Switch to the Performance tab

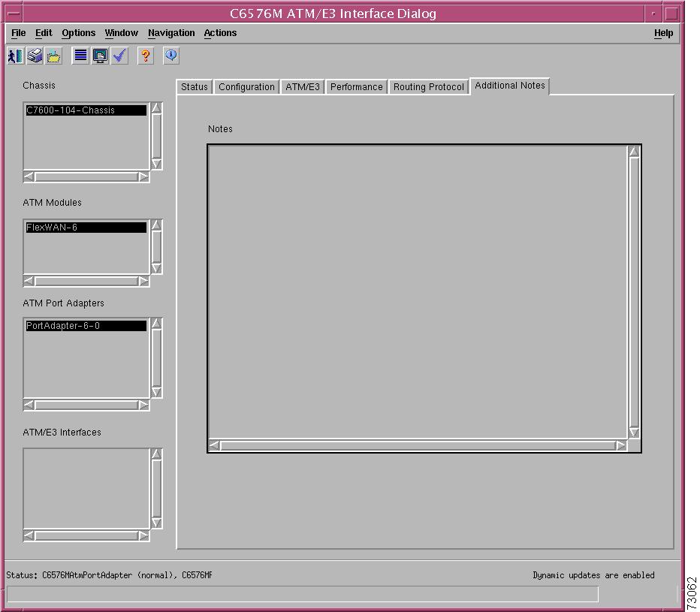tap(356, 86)
